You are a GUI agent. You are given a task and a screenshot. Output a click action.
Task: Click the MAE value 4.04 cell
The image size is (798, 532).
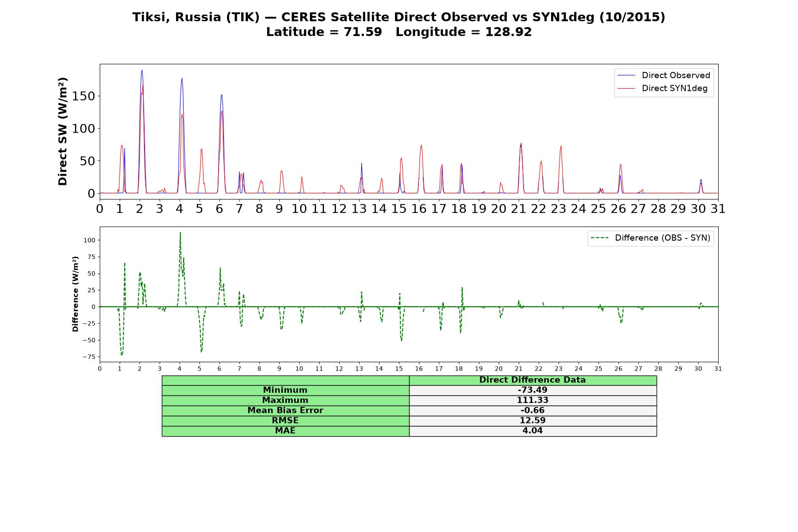pos(533,431)
